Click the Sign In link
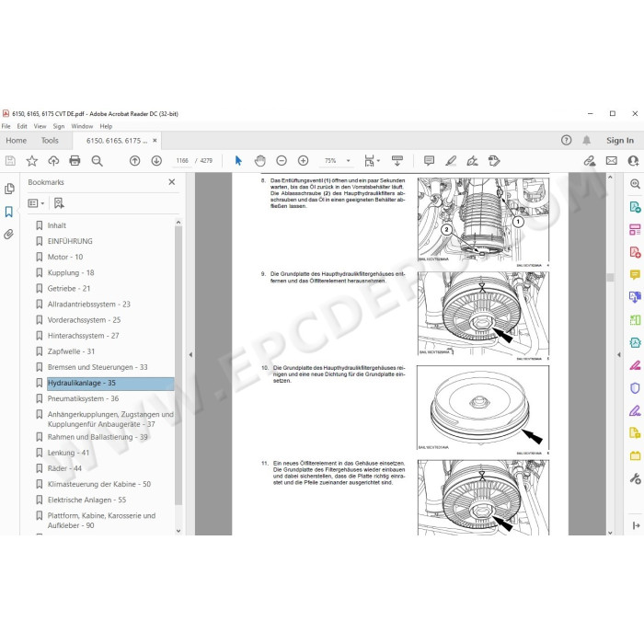This screenshot has width=644, height=644. click(620, 141)
